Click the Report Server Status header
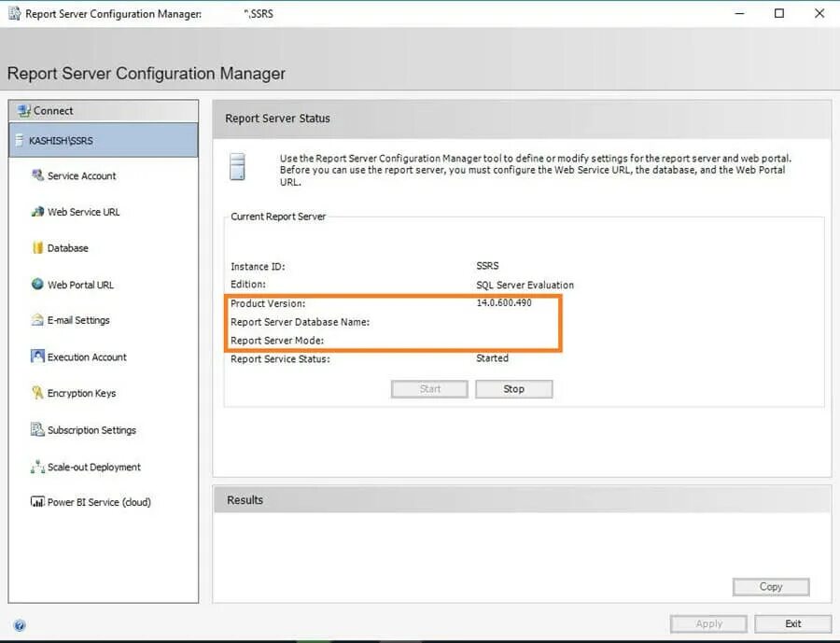Screen dimensions: 840x643 277,119
